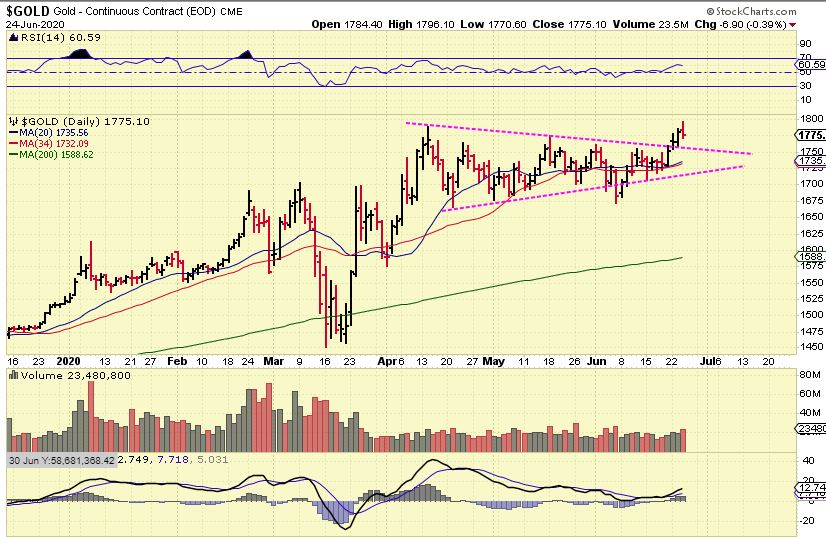This screenshot has height=537, width=826.
Task: Click the RSI(14) 60.59 legend label
Action: (61, 37)
